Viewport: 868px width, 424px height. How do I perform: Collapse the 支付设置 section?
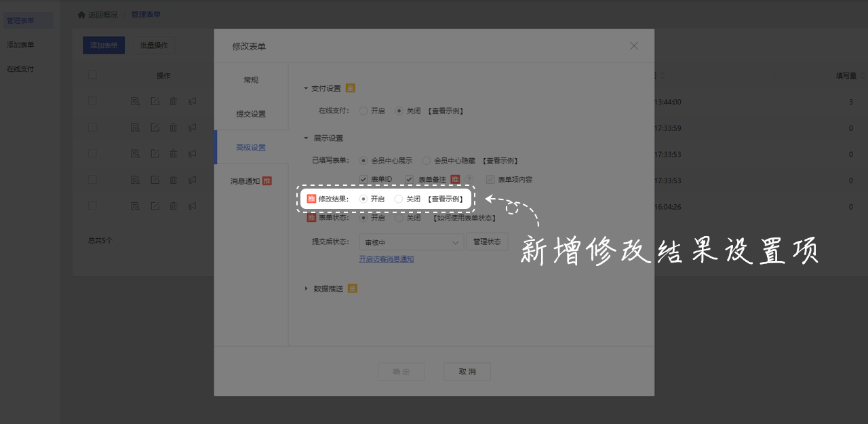(x=306, y=89)
